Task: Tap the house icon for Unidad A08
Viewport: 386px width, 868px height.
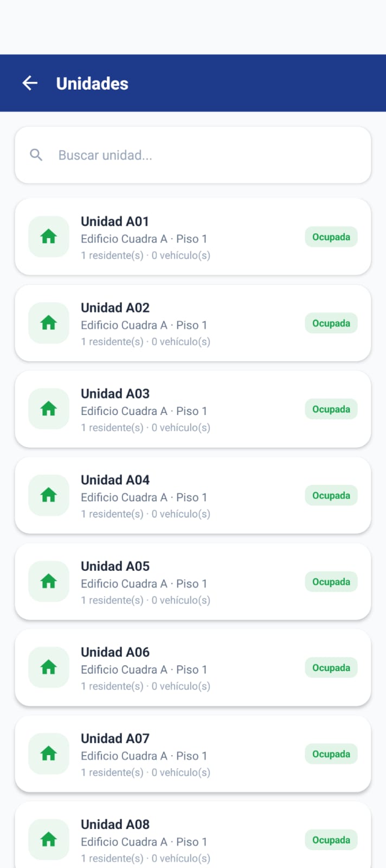Action: (x=49, y=840)
